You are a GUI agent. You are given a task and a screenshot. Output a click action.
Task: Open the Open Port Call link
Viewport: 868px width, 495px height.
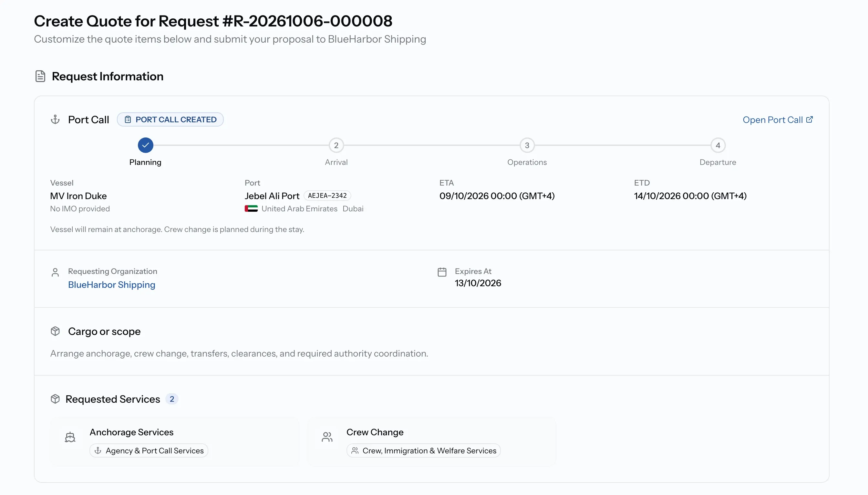click(778, 120)
